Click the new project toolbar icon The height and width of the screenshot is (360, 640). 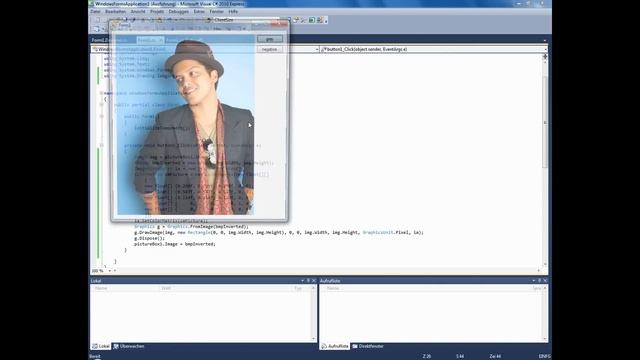97,20
